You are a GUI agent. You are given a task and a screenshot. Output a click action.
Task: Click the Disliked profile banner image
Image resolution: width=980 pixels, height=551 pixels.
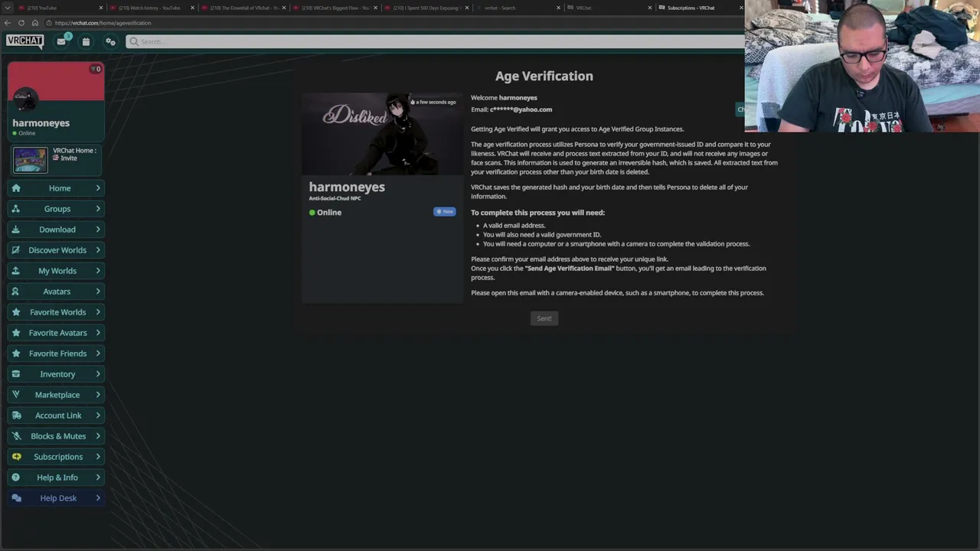click(x=382, y=134)
